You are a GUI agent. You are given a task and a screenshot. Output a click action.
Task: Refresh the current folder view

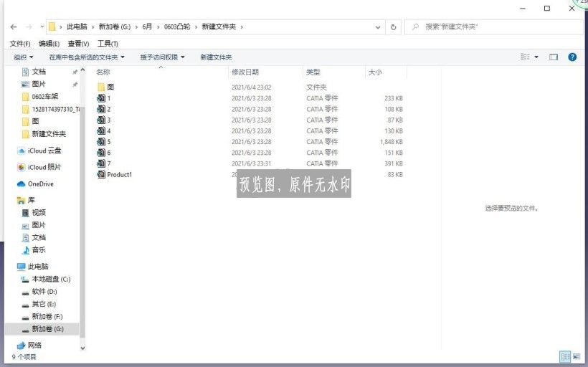coord(394,27)
